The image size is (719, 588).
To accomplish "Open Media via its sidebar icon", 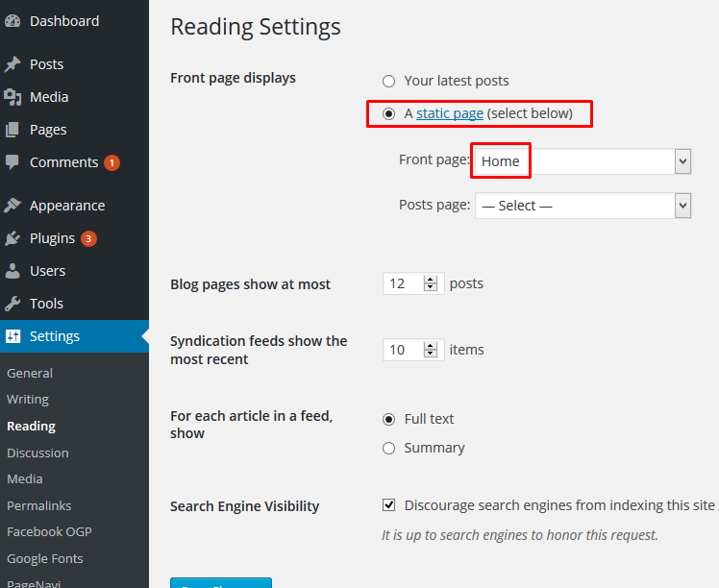I will 12,97.
